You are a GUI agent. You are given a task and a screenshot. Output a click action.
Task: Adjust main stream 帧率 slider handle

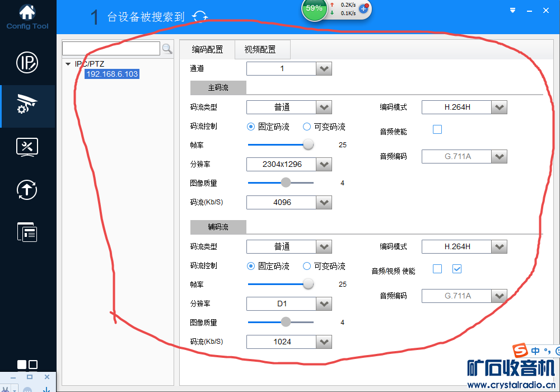click(308, 144)
